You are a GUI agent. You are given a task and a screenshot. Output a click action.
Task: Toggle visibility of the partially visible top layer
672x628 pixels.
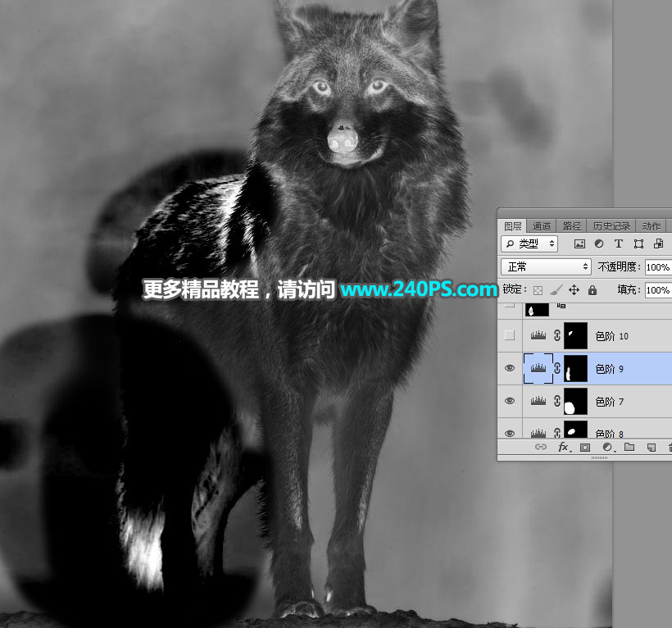pos(510,305)
